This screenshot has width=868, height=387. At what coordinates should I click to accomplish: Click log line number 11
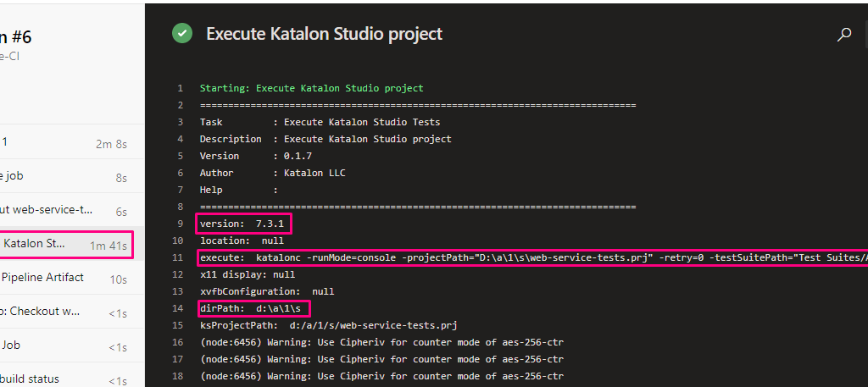(x=178, y=257)
